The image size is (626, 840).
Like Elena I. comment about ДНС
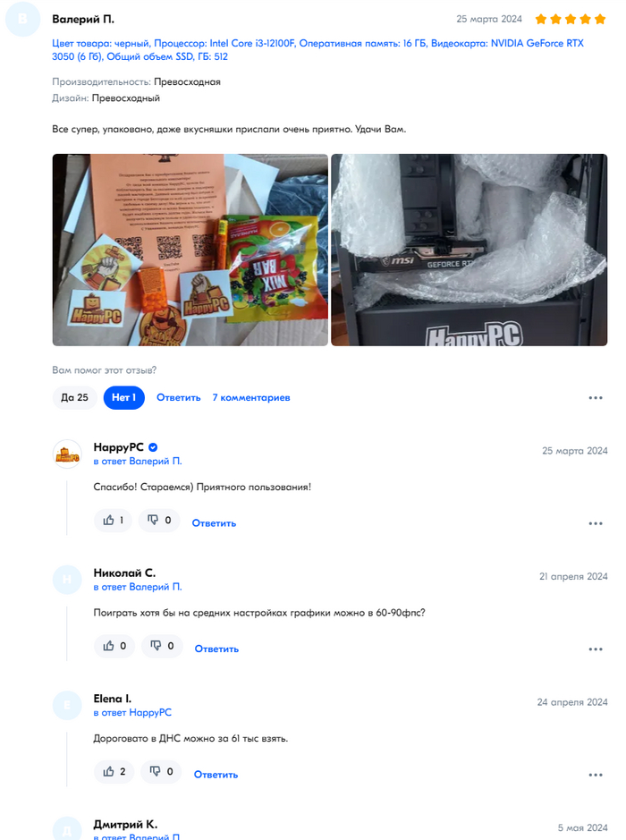(114, 771)
